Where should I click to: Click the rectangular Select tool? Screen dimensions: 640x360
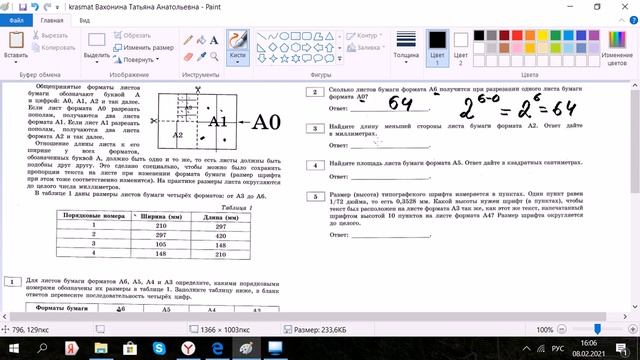coord(97,40)
